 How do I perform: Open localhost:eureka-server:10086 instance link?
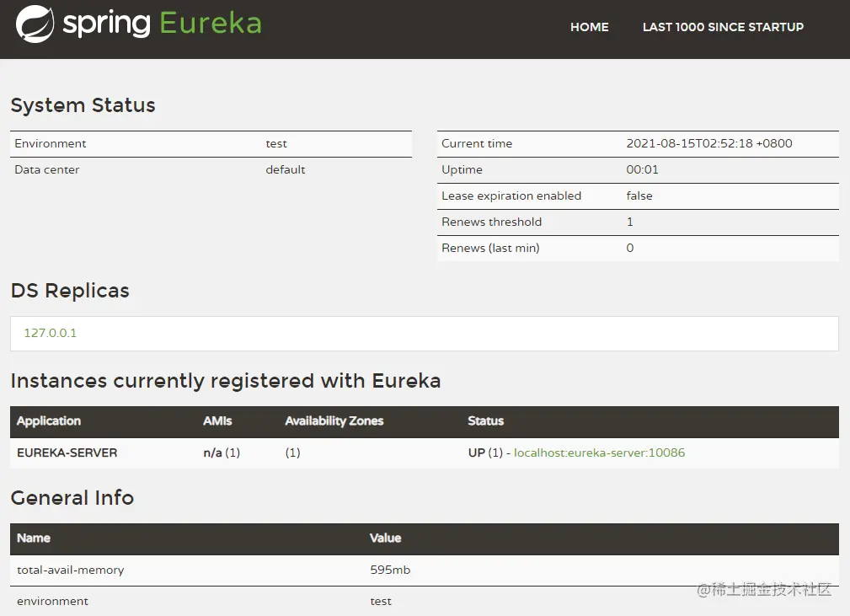[599, 453]
